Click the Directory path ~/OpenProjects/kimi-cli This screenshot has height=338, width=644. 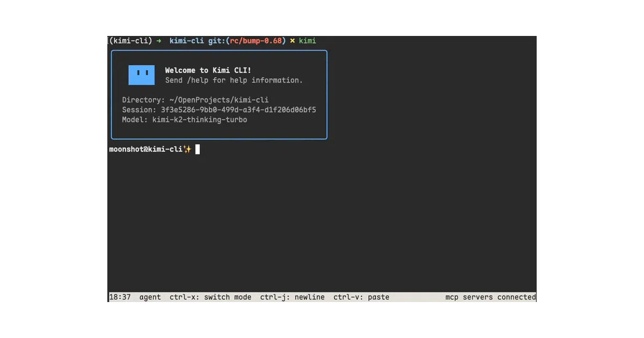(x=219, y=100)
